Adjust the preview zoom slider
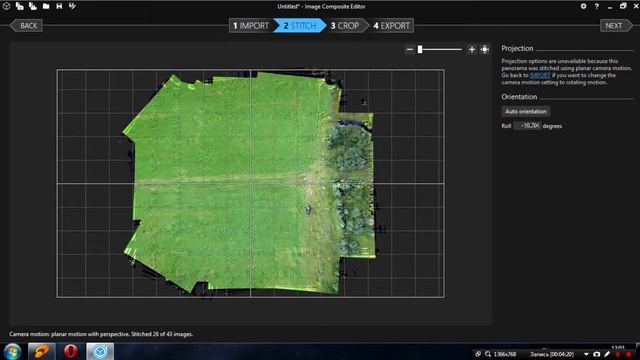Viewport: 640px width, 360px height. coord(441,49)
